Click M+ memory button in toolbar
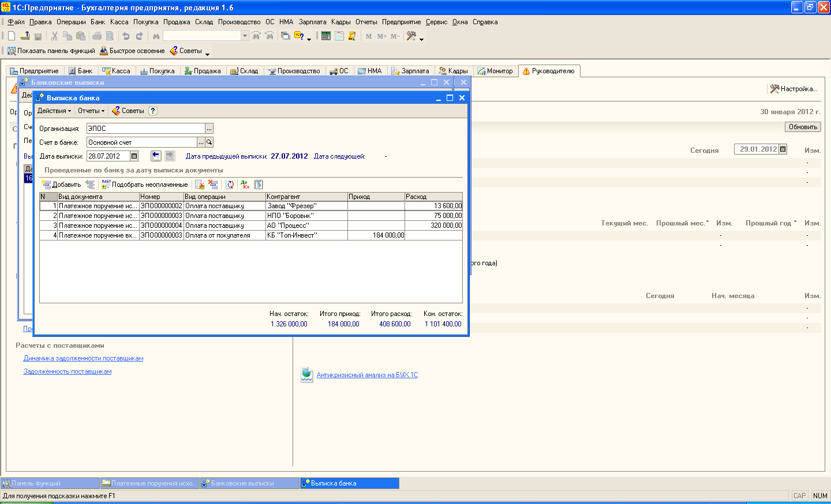Image resolution: width=831 pixels, height=504 pixels. point(382,36)
